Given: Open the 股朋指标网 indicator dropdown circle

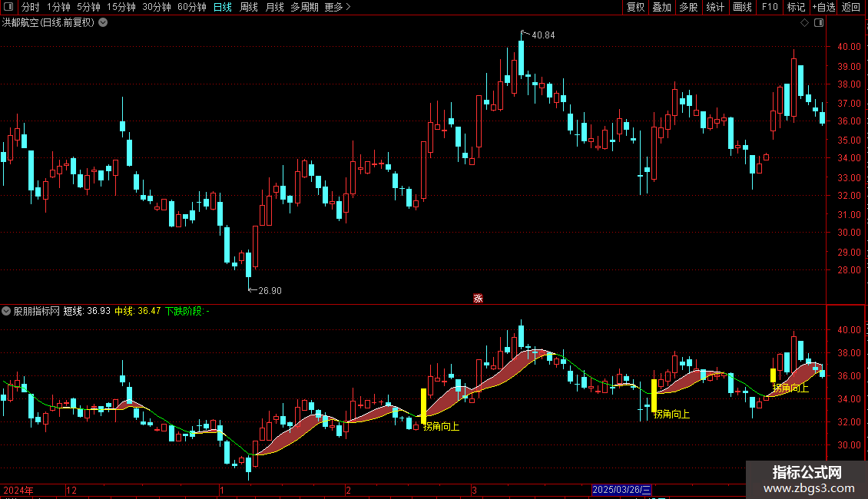Looking at the screenshot, I should click(6, 311).
